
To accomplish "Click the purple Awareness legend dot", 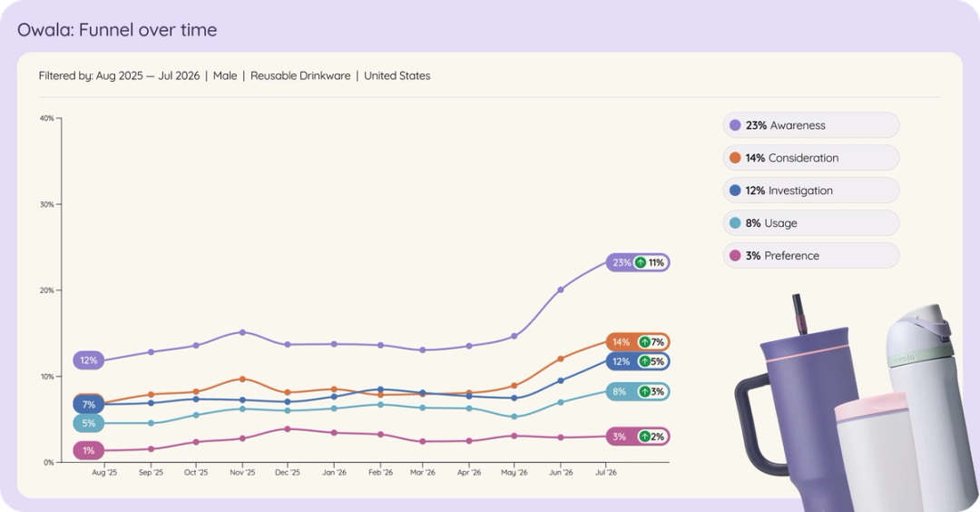I will pos(735,125).
